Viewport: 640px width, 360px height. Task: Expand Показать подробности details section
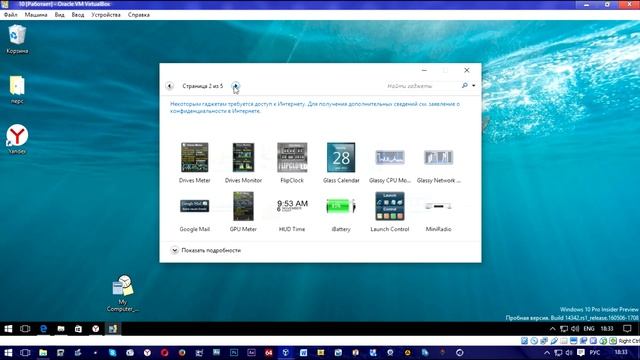[x=206, y=250]
